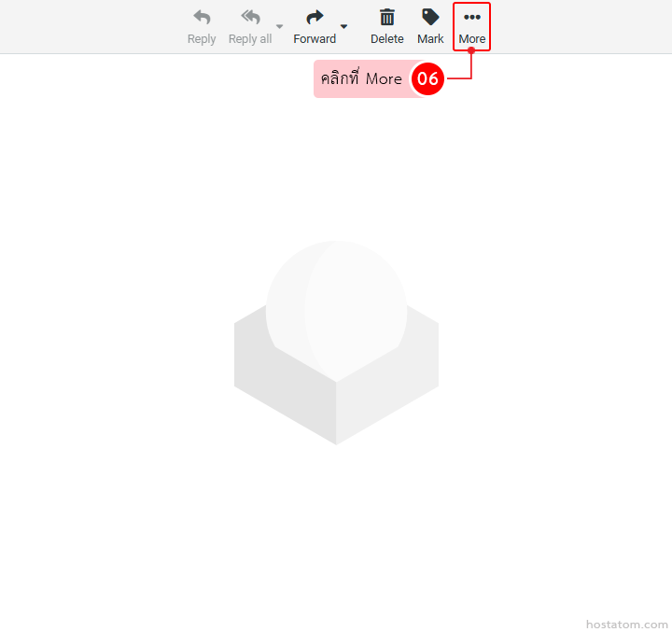Viewport: 672px width, 632px height.
Task: Click the Reply arrow icon
Action: tap(202, 18)
